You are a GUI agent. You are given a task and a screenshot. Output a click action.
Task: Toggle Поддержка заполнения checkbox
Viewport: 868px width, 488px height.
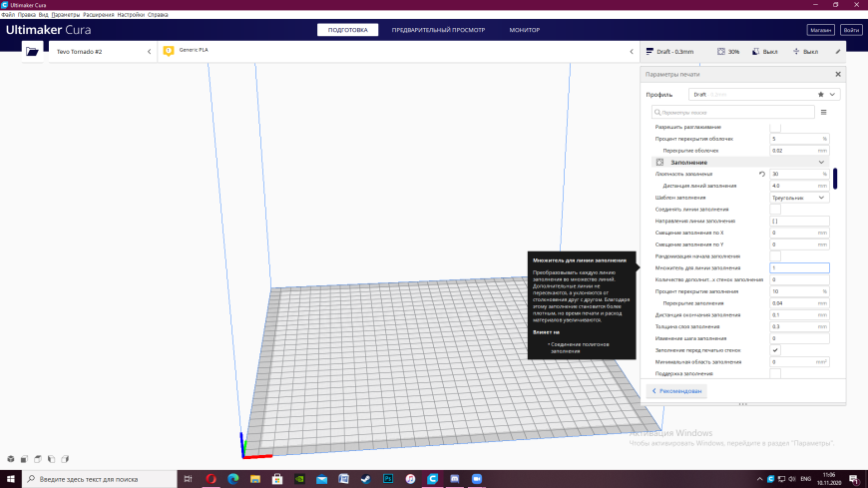click(775, 374)
